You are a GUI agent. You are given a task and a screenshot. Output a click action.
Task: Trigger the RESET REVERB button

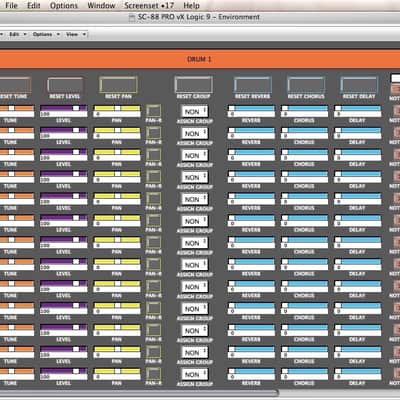coord(252,85)
